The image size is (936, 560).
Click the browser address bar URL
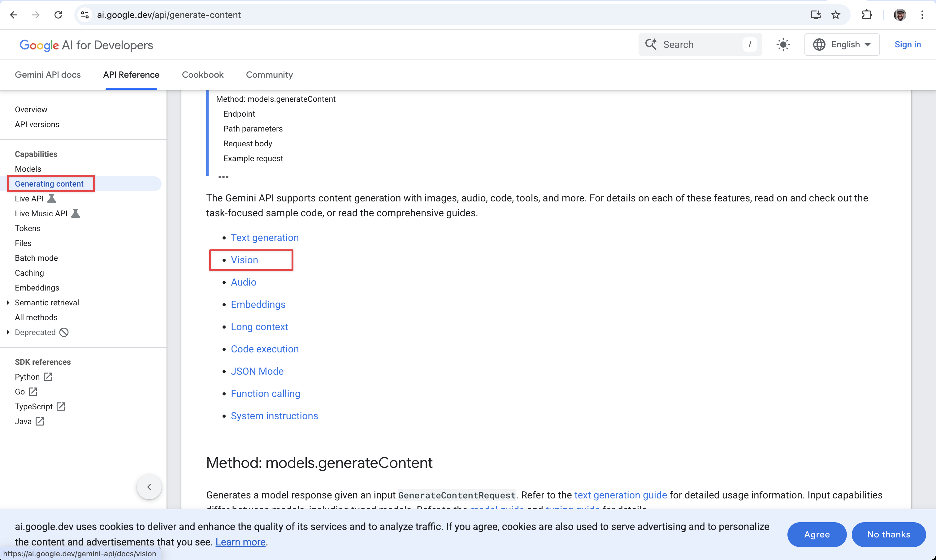point(169,15)
